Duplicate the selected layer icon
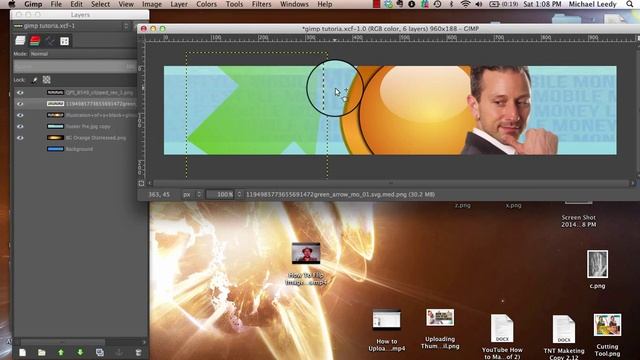Viewport: 640px width, 360px height. point(100,352)
